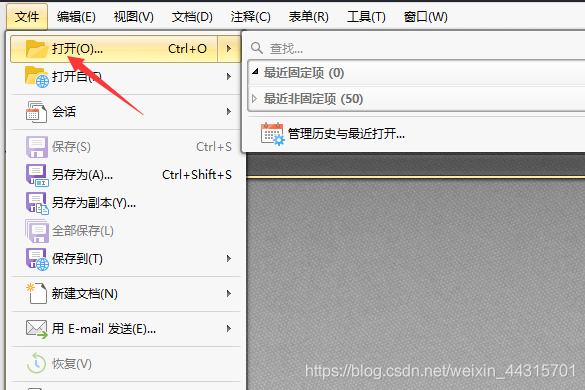
Task: Click the folder-with-globe icon for 打开自
Action: (x=37, y=77)
